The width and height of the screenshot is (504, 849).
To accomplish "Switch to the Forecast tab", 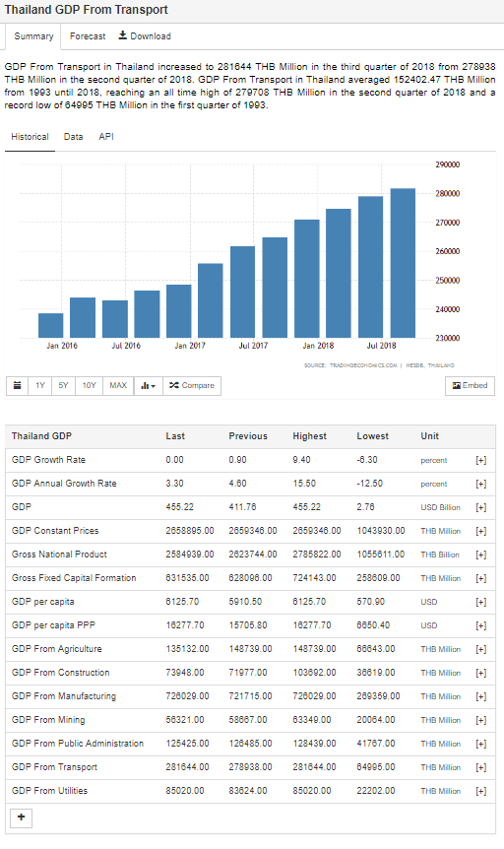I will (88, 36).
